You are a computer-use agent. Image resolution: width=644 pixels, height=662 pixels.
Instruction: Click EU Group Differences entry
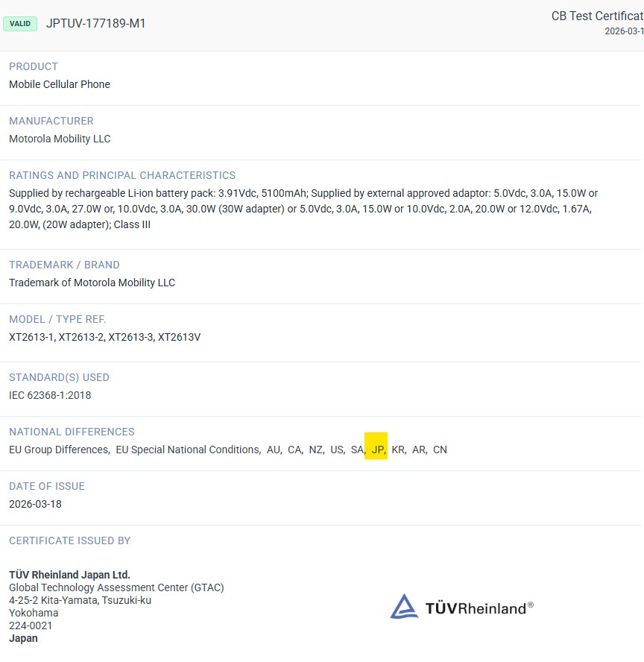59,450
